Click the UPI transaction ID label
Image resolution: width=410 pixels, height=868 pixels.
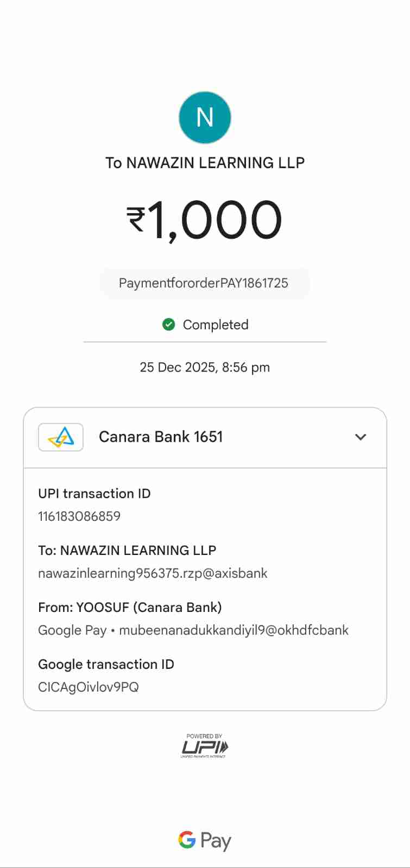point(94,494)
